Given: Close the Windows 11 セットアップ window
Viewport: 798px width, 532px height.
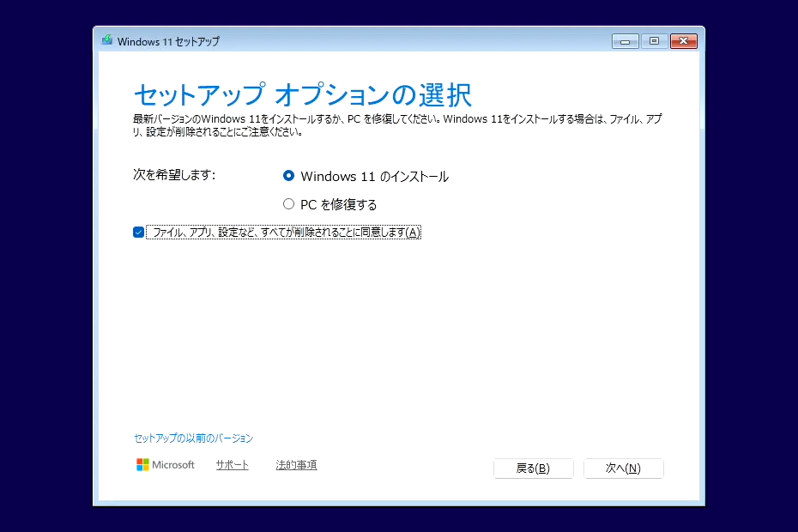Looking at the screenshot, I should click(x=684, y=40).
